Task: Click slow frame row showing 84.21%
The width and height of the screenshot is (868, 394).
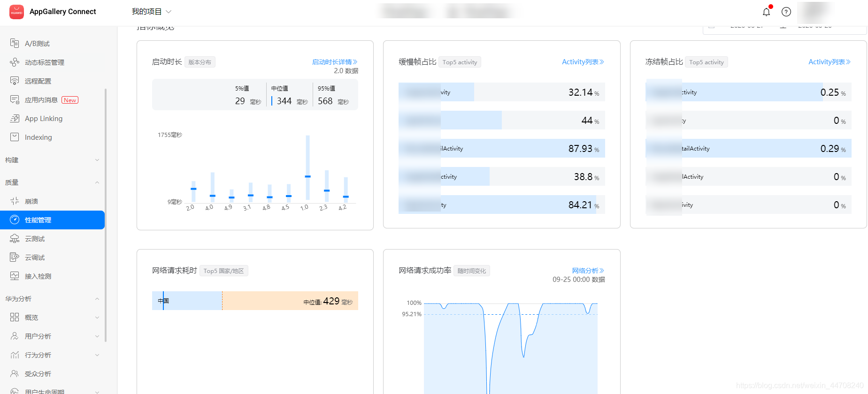Action: tap(502, 205)
